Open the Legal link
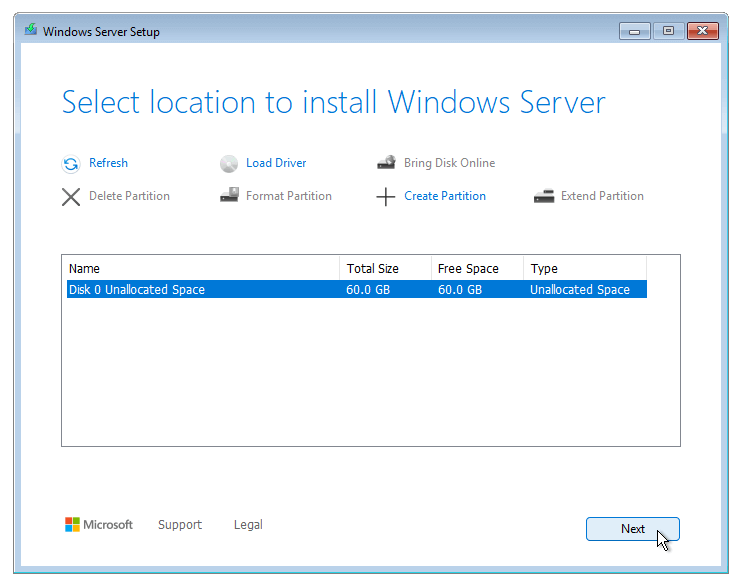The width and height of the screenshot is (738, 582). point(248,525)
